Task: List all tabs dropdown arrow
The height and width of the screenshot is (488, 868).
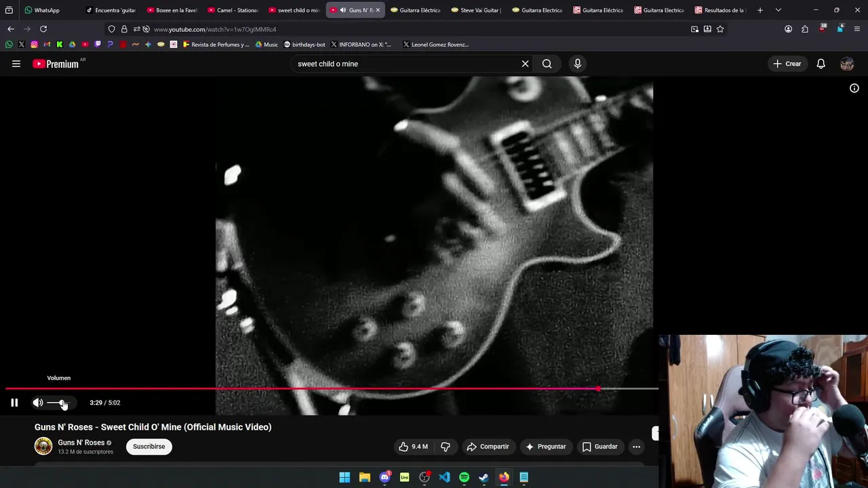Action: coord(778,10)
